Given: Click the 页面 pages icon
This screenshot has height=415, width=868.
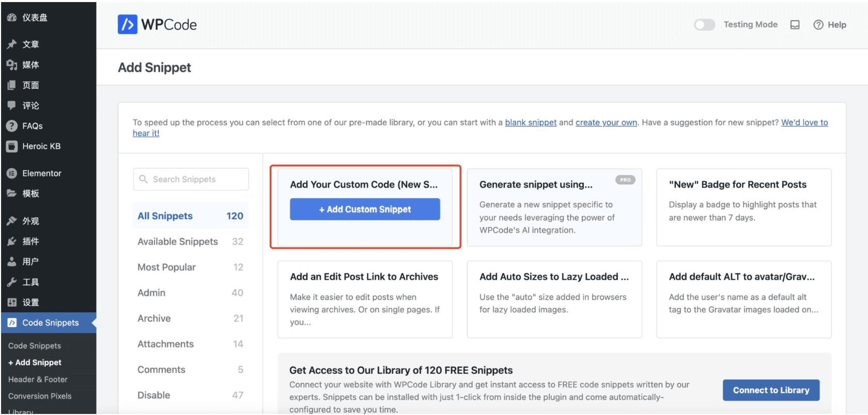Looking at the screenshot, I should tap(11, 85).
